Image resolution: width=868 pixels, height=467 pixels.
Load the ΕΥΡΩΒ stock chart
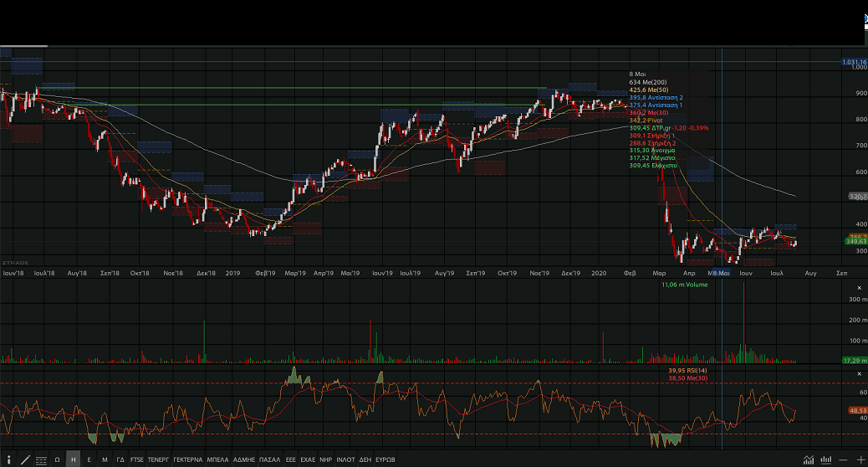(385, 459)
